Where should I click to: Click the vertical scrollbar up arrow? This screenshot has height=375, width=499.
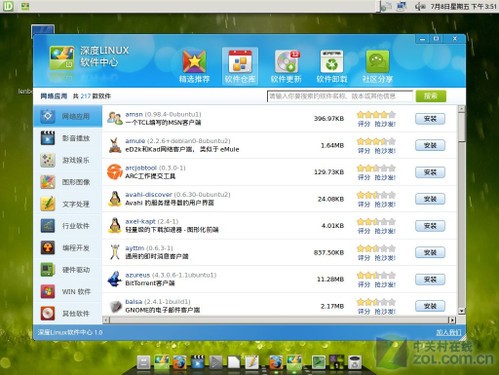[x=462, y=109]
